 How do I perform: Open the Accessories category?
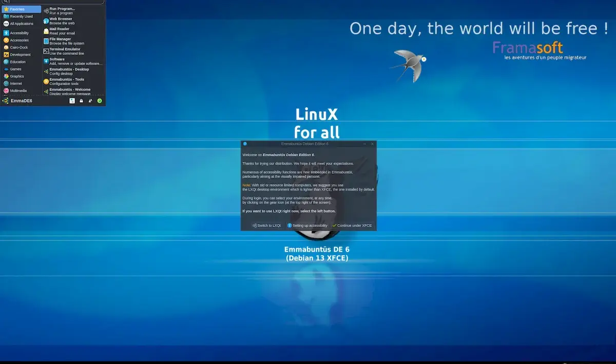(22, 40)
